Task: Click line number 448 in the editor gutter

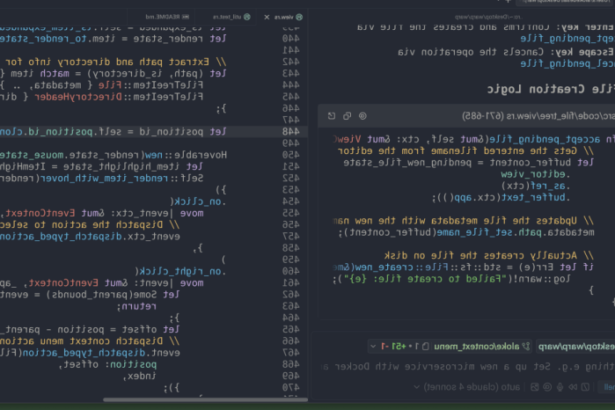Action: (x=291, y=131)
